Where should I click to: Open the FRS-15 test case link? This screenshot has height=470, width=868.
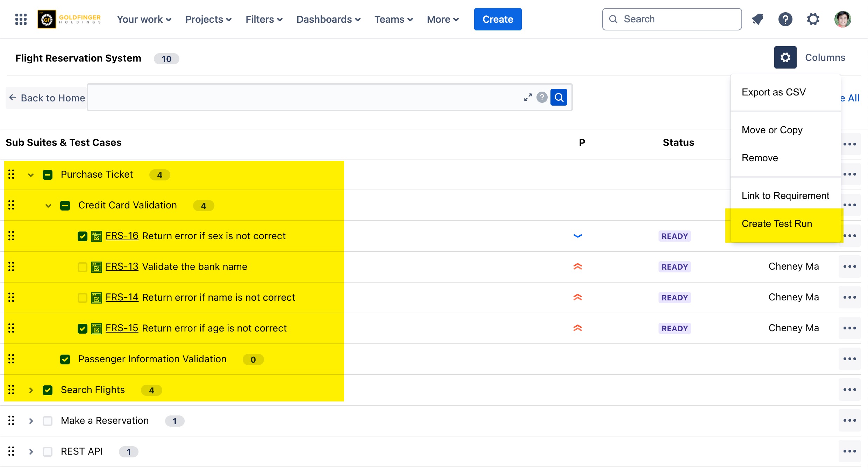[122, 328]
